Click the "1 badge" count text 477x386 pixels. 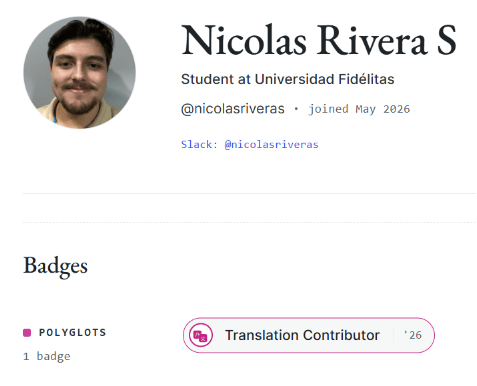pyautogui.click(x=47, y=356)
